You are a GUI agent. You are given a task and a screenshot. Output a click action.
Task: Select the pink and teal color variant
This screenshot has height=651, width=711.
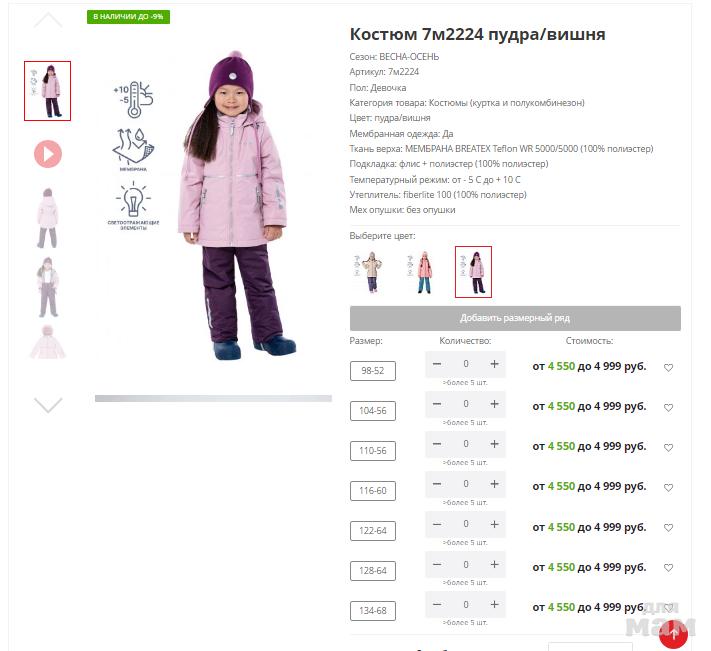click(x=422, y=272)
